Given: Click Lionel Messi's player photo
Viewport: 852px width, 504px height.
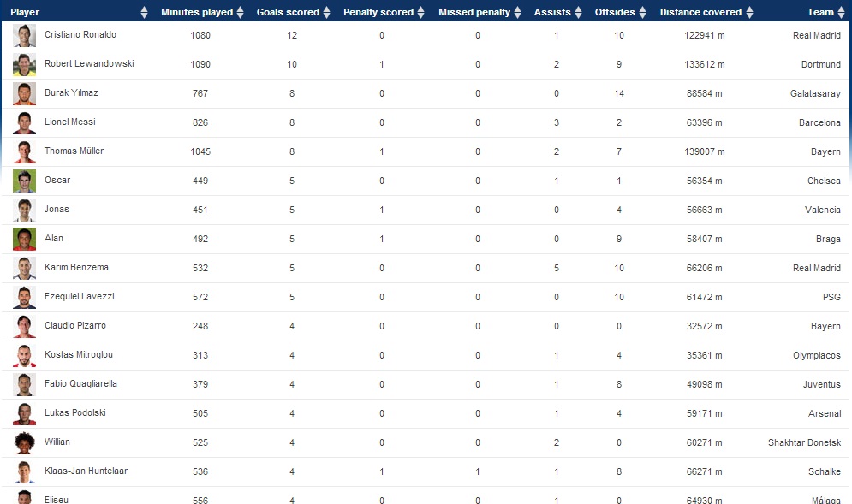Looking at the screenshot, I should click(25, 122).
